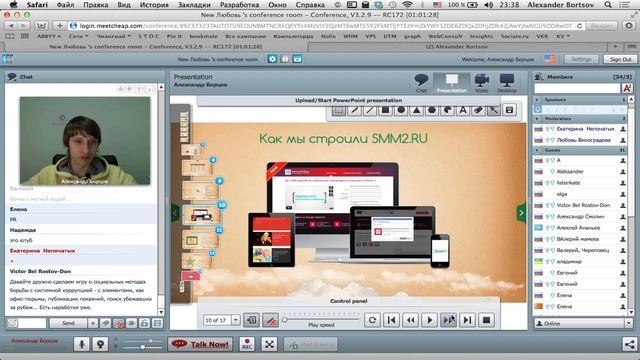Select the straight line tool
This screenshot has width=640, height=360.
(x=370, y=110)
